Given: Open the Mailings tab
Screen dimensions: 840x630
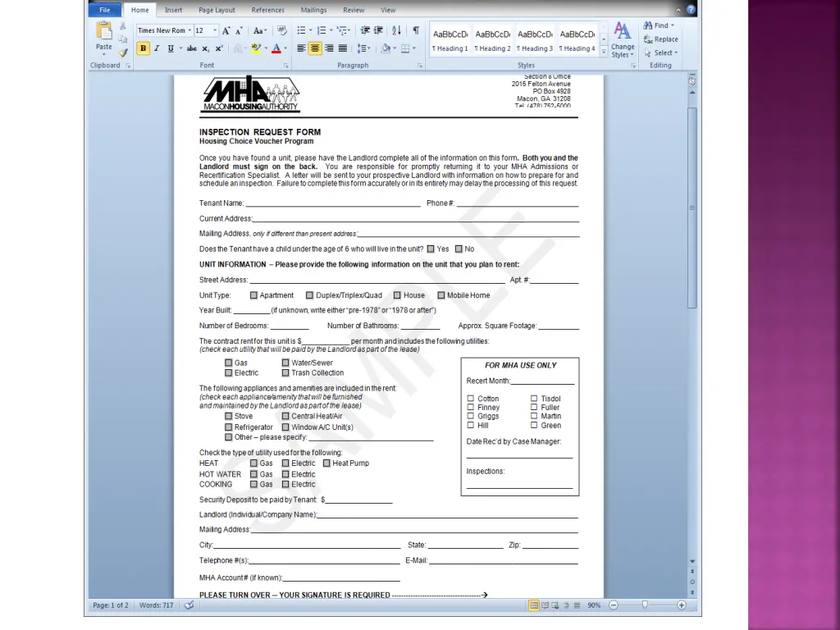Looking at the screenshot, I should [314, 10].
